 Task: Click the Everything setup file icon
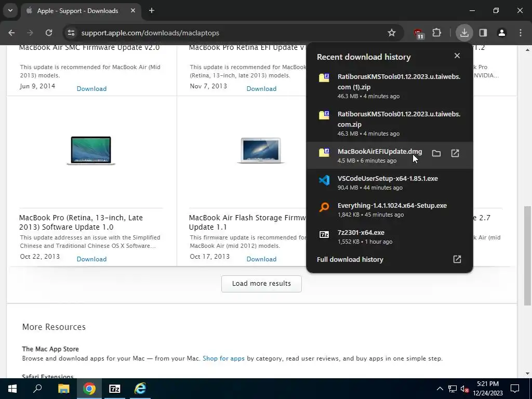[x=324, y=207]
